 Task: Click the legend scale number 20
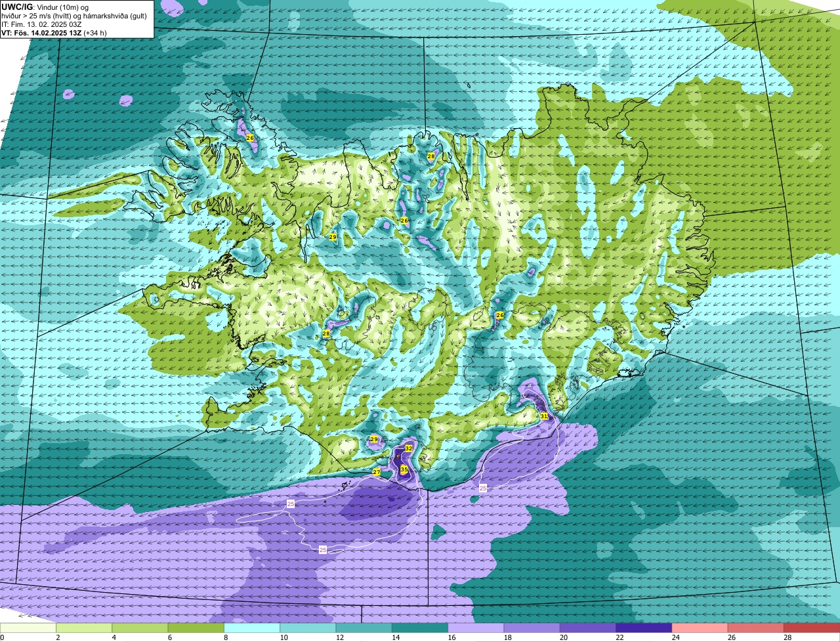point(564,637)
